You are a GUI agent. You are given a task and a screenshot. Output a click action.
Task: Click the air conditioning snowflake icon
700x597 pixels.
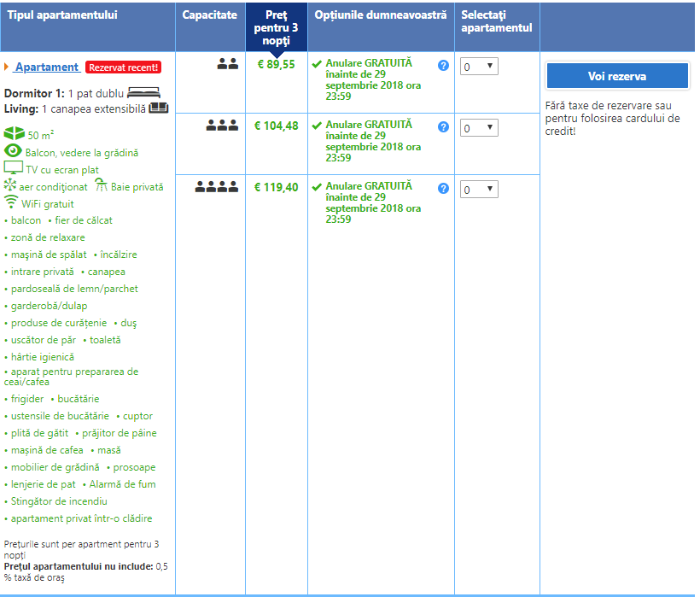(x=11, y=185)
